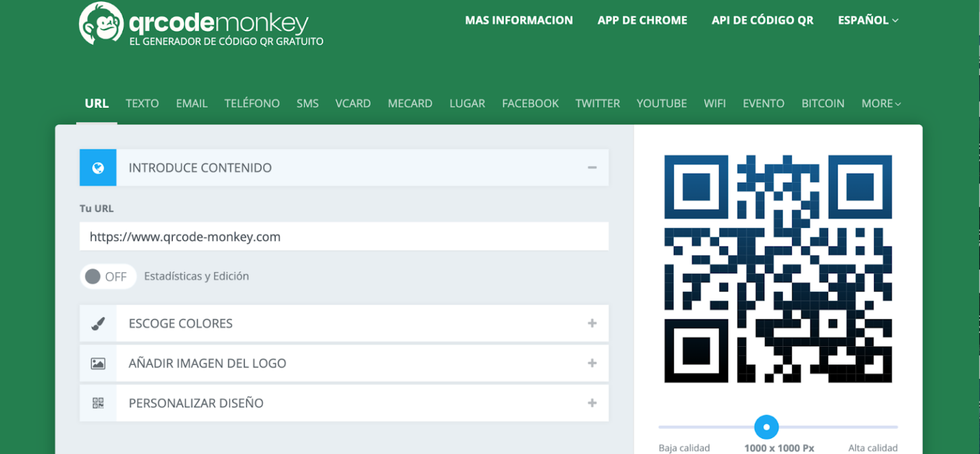This screenshot has width=980, height=454.
Task: Click inside the Tu URL input field
Action: click(x=345, y=236)
